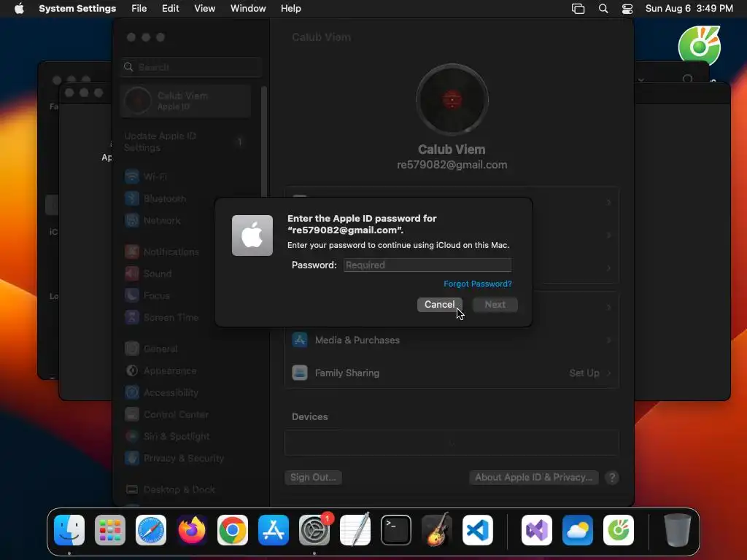The image size is (747, 560).
Task: Open the Edit menu
Action: [170, 9]
